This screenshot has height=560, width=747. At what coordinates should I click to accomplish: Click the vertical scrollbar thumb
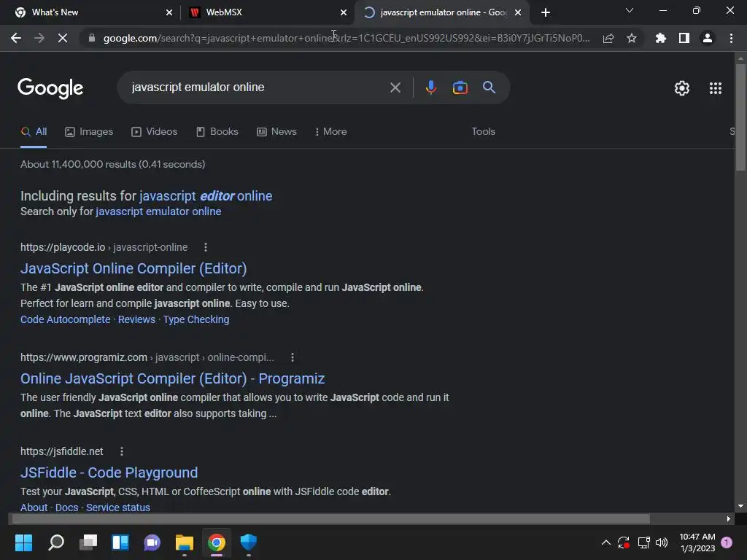(x=740, y=117)
